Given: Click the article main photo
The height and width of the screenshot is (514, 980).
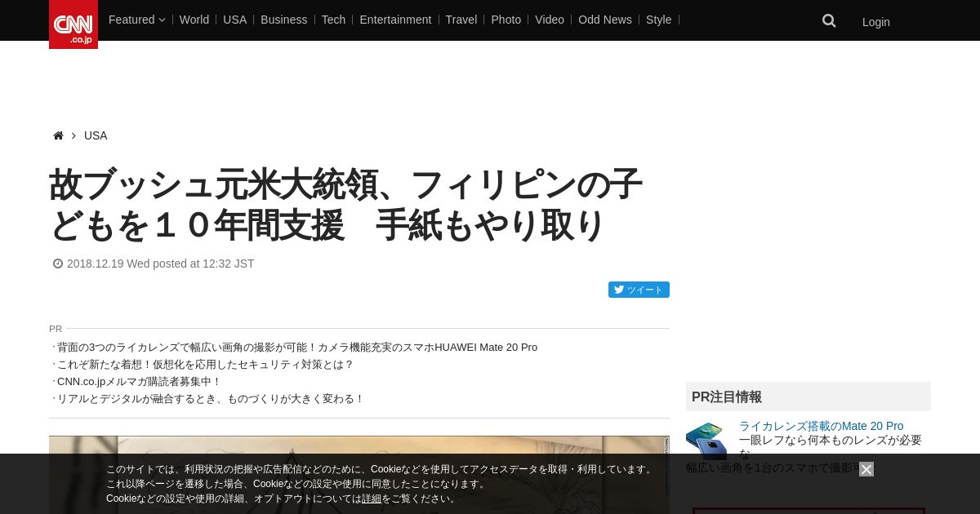Looking at the screenshot, I should point(359,475).
